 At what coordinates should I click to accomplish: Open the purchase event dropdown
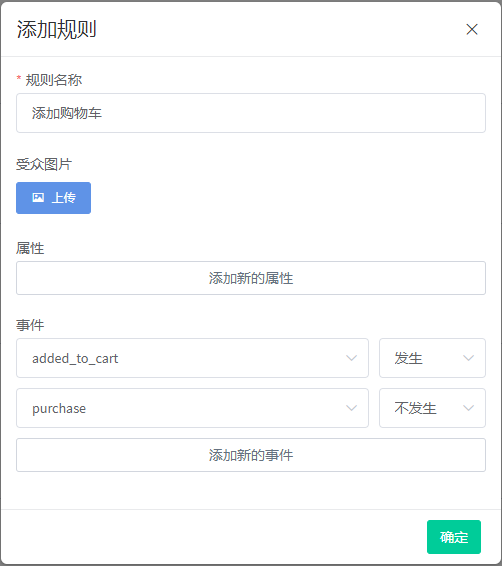(x=192, y=408)
